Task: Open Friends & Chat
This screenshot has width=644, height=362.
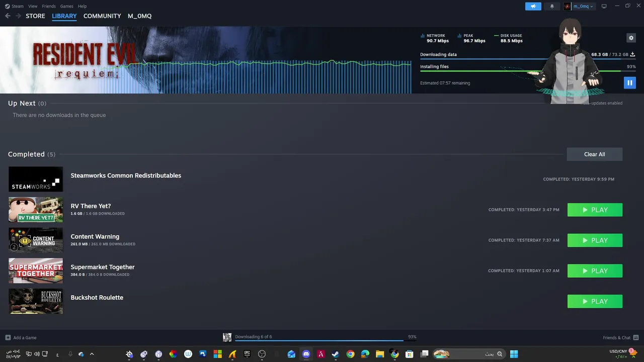Action: 620,337
